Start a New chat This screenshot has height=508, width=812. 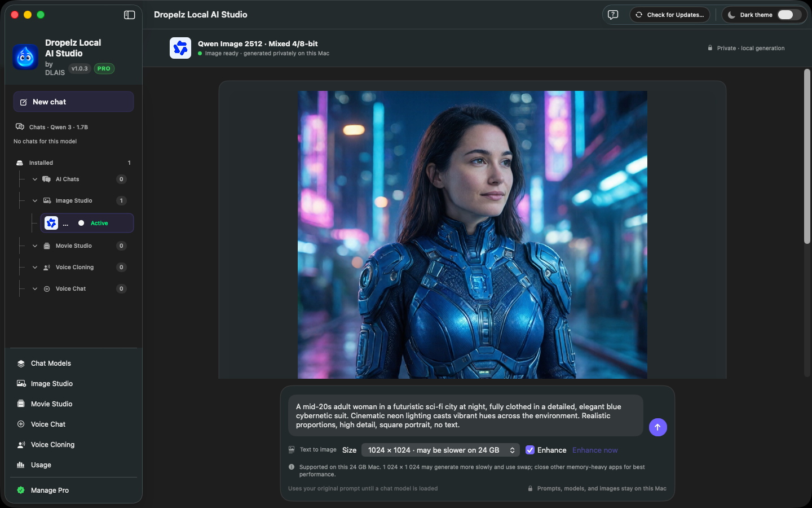click(x=73, y=102)
